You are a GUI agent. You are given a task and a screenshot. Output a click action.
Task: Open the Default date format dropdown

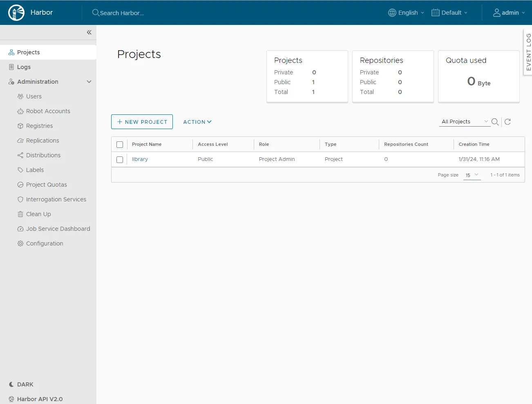(x=449, y=13)
